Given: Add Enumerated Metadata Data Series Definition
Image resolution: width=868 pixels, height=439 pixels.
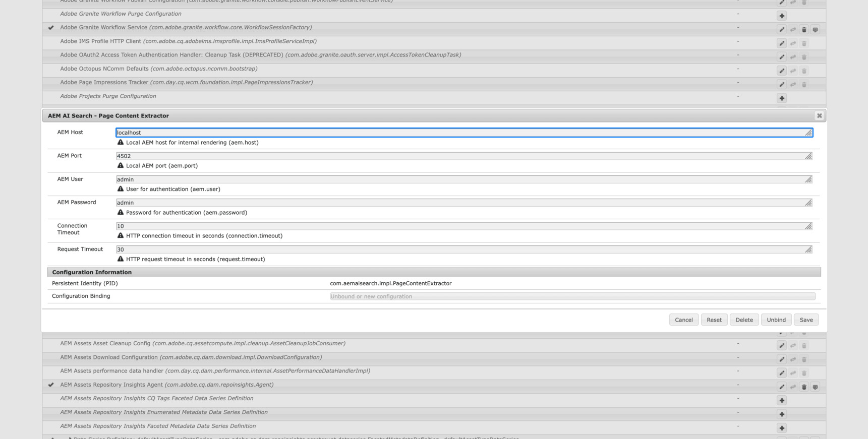Looking at the screenshot, I should click(x=782, y=414).
